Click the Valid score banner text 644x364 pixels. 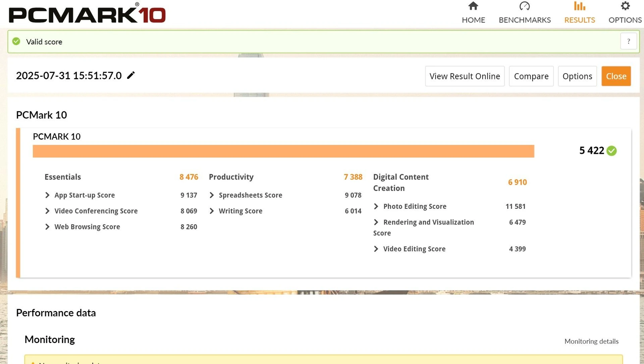coord(44,42)
